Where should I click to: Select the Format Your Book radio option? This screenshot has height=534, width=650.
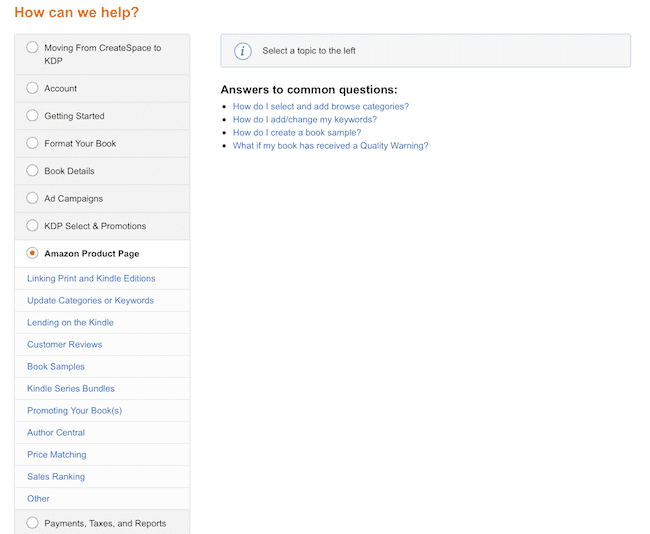click(x=32, y=143)
